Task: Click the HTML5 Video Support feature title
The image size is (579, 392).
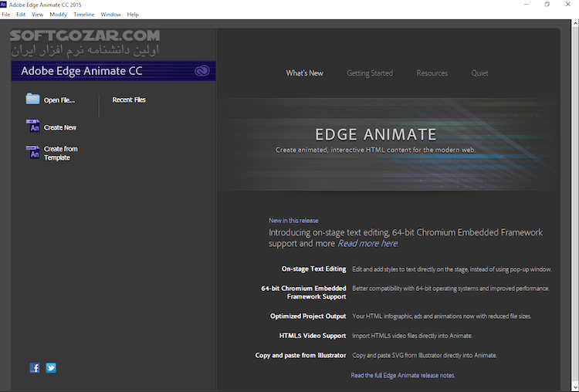Action: pos(313,336)
